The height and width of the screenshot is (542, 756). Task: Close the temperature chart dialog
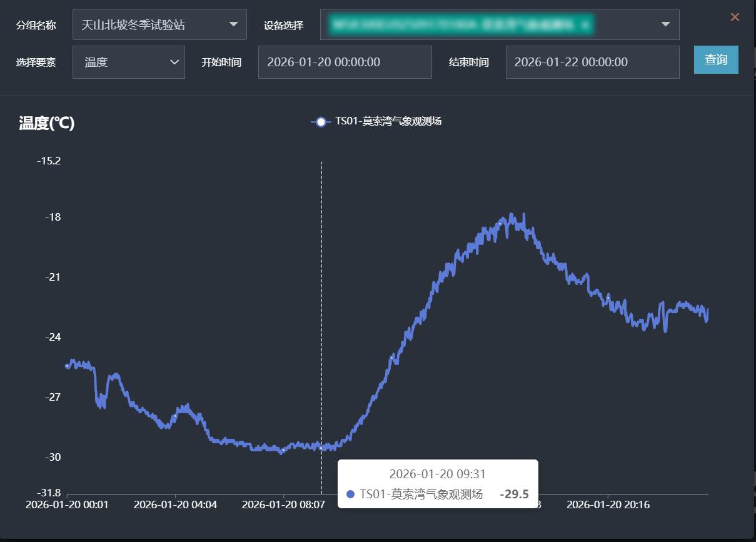(735, 18)
